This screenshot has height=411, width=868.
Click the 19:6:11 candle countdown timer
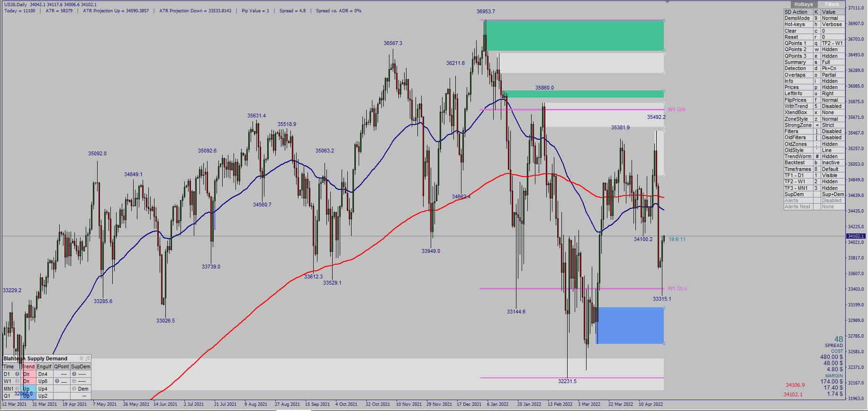[x=677, y=239]
